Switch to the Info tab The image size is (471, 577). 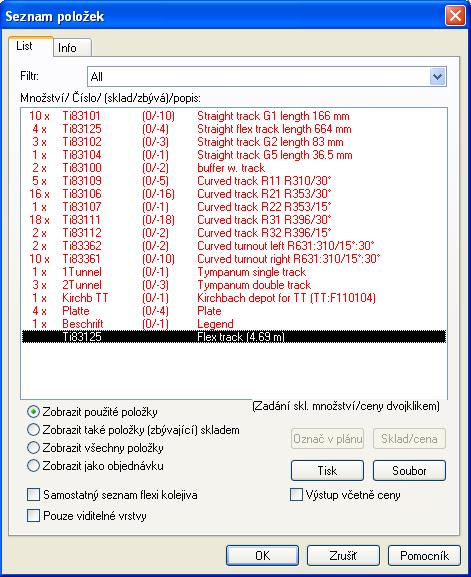point(72,48)
